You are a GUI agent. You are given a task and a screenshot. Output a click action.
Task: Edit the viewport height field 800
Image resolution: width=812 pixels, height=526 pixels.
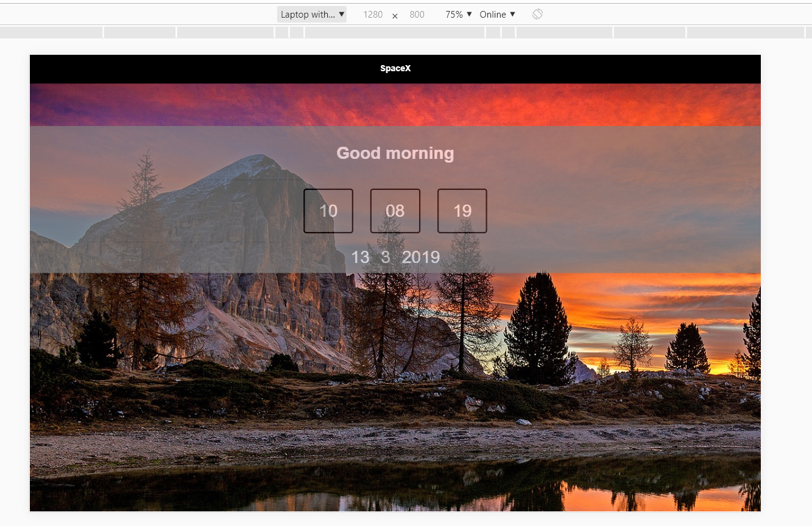417,15
